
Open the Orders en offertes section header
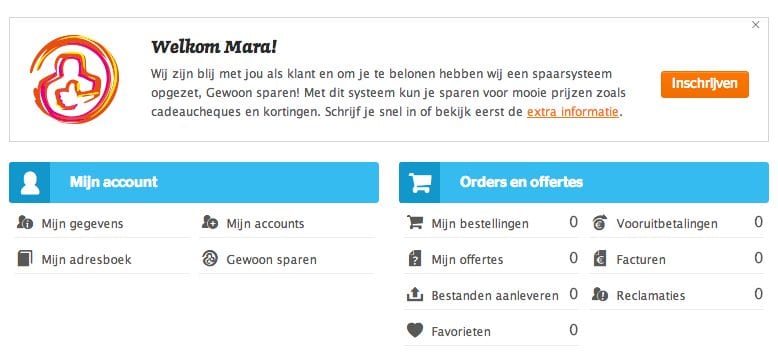tap(584, 182)
